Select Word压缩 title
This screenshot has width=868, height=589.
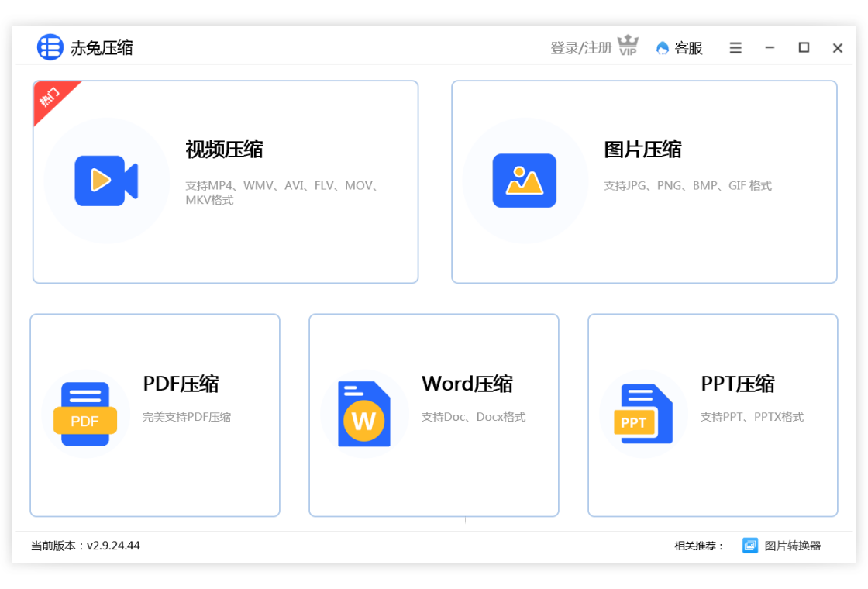(467, 384)
